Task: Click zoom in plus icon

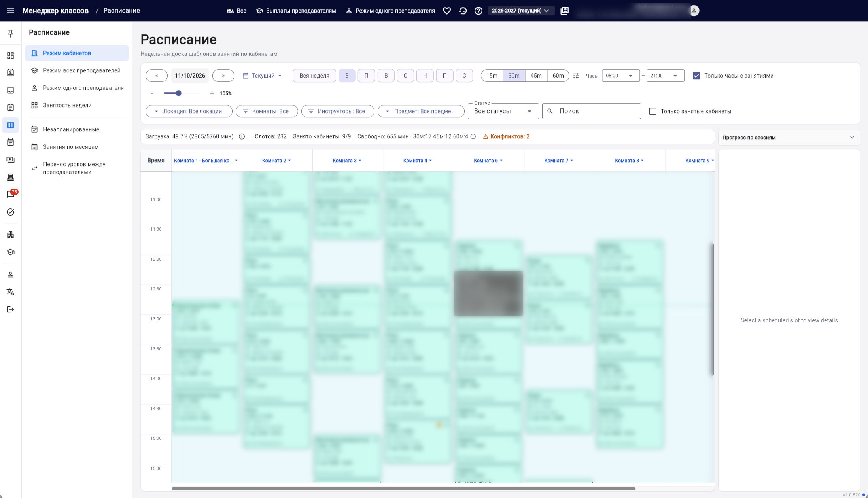Action: pos(212,93)
